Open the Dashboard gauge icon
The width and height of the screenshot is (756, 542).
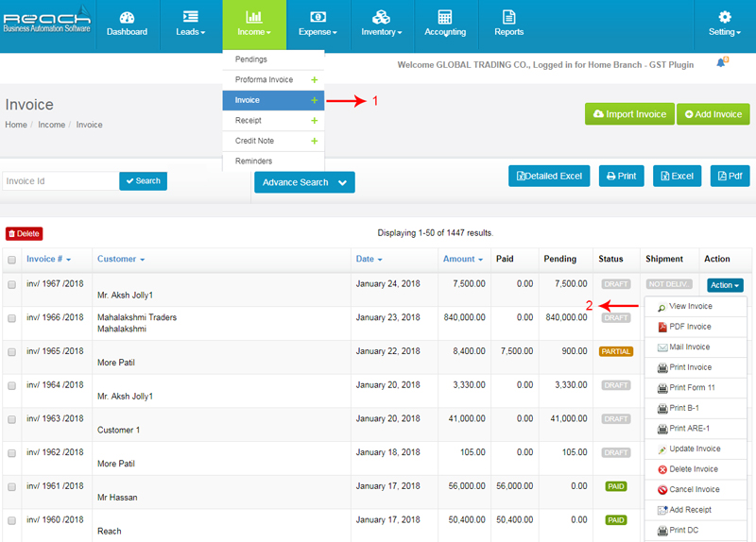tap(127, 18)
